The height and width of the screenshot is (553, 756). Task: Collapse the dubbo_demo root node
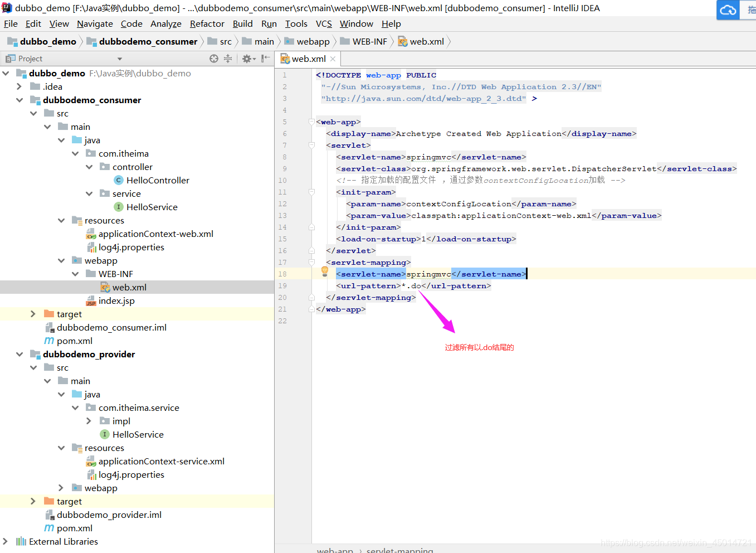[6, 73]
